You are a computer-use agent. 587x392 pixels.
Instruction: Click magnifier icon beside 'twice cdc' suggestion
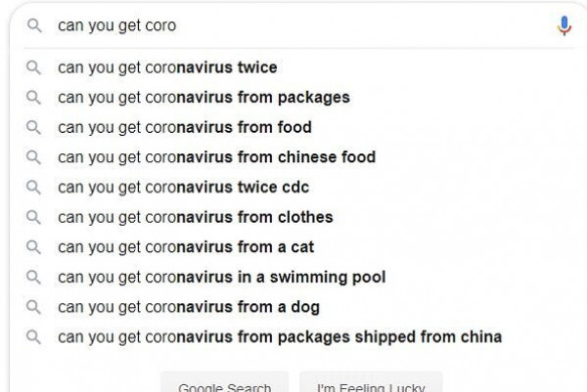(33, 188)
